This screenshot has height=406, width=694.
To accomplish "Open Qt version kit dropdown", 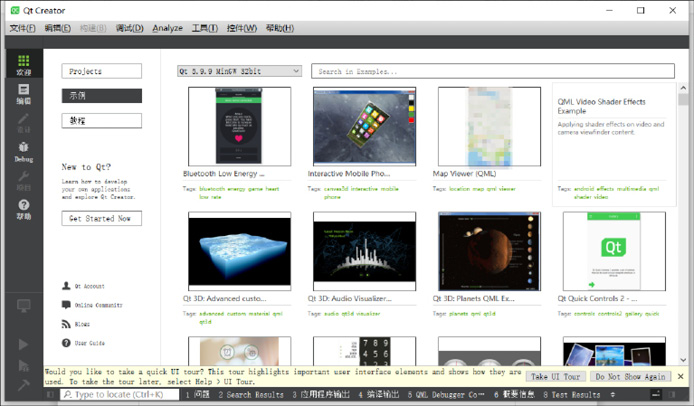I will [239, 71].
